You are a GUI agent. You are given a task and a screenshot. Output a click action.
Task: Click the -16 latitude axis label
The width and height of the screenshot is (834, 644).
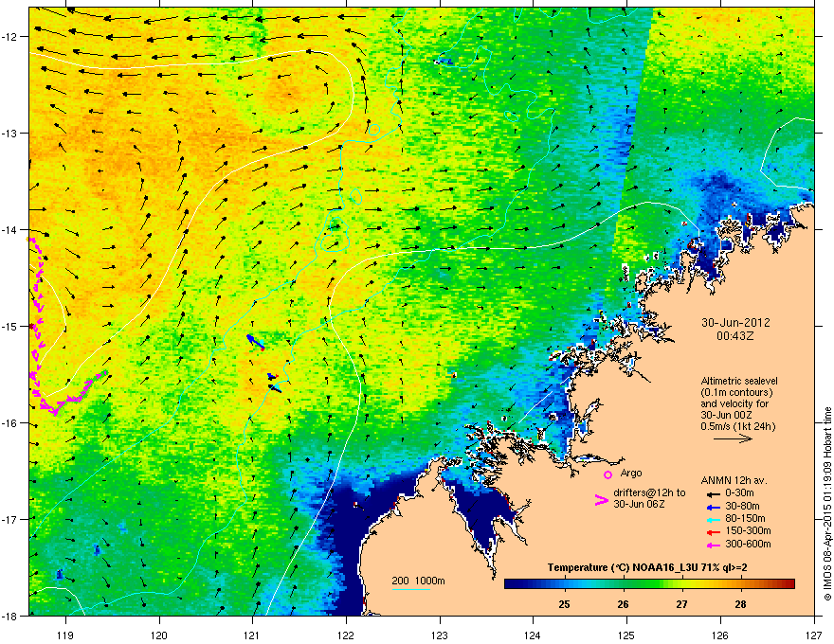(9, 423)
